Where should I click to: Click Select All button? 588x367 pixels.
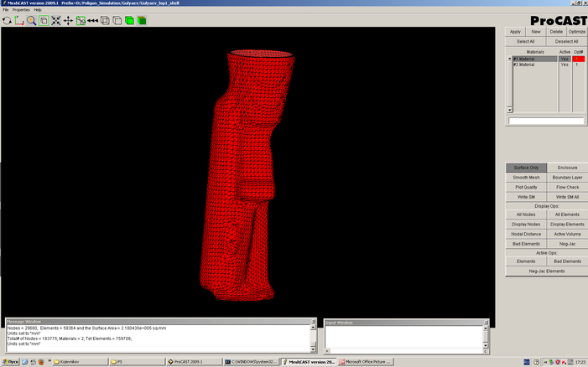(x=526, y=42)
